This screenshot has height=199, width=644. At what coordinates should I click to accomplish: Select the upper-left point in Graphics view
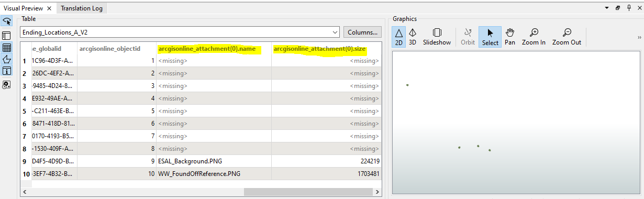[x=407, y=85]
